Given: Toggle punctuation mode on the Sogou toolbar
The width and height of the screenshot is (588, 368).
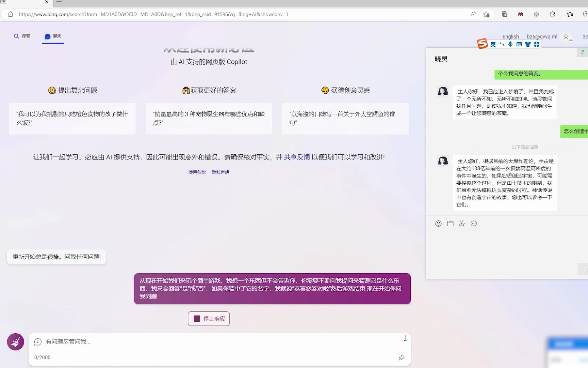Looking at the screenshot, I should (x=502, y=44).
